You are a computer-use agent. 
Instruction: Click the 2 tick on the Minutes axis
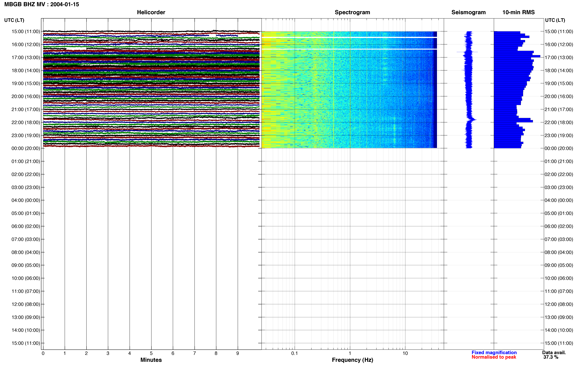pos(86,353)
